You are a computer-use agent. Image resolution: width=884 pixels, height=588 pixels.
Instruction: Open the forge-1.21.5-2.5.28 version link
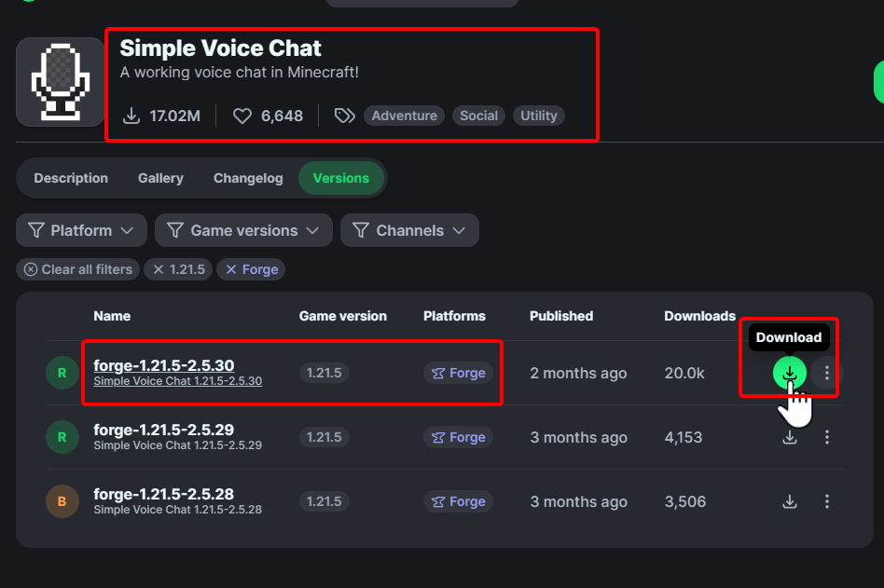(163, 494)
